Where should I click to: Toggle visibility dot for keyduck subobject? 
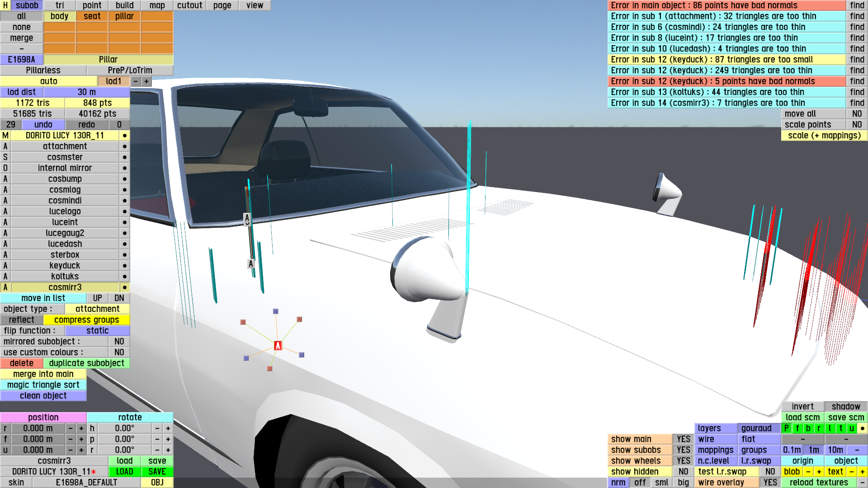(x=124, y=266)
